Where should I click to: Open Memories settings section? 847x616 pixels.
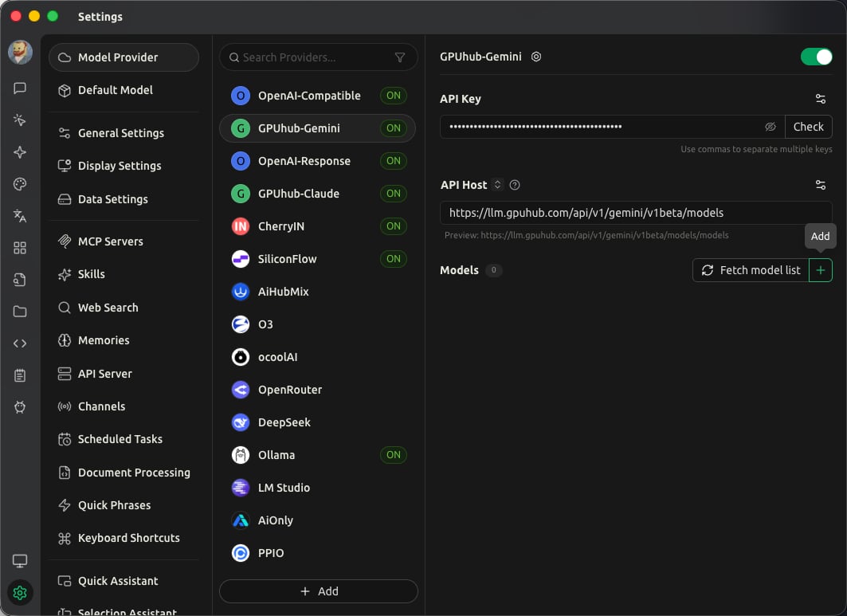point(124,340)
